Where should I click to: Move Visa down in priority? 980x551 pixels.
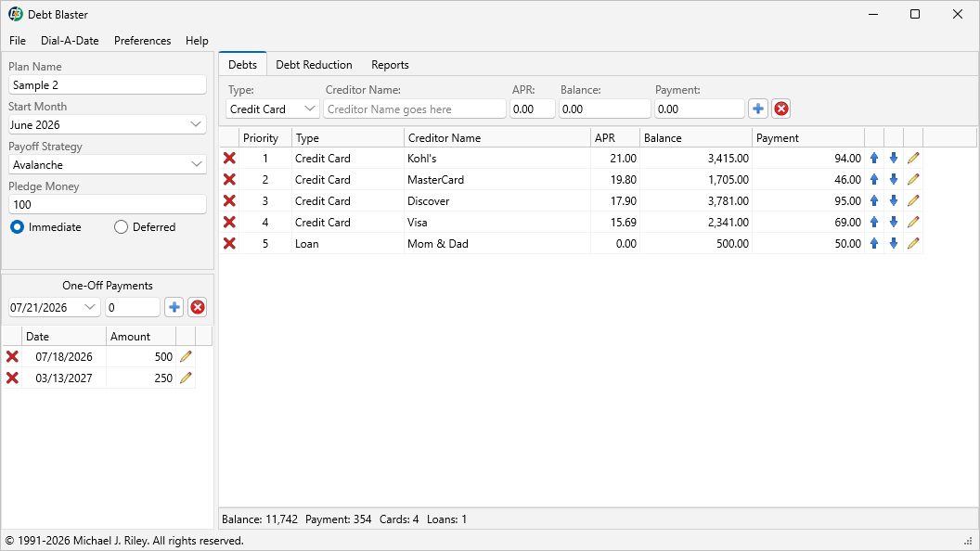pos(894,222)
